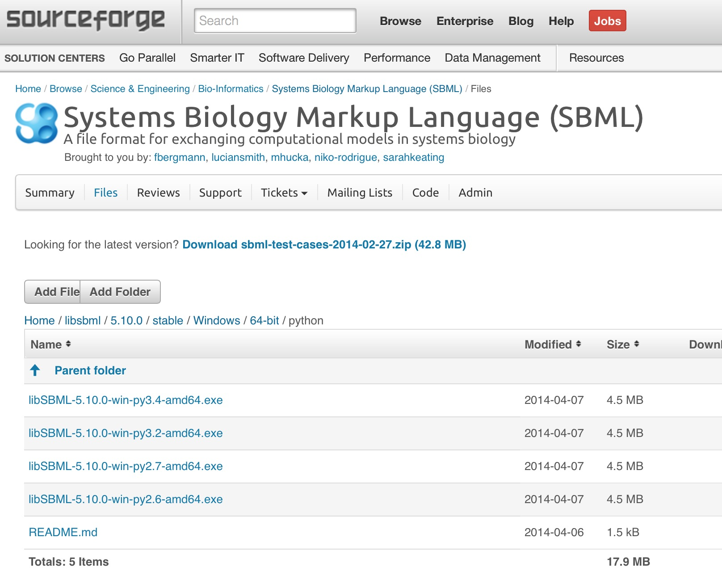The image size is (722, 588).
Task: Click inside the Search field
Action: [274, 21]
